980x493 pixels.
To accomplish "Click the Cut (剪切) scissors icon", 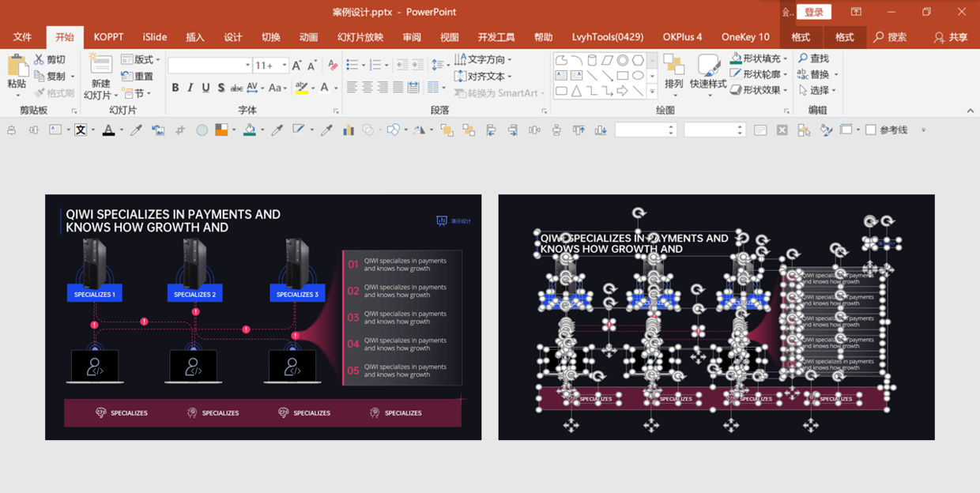I will click(39, 59).
